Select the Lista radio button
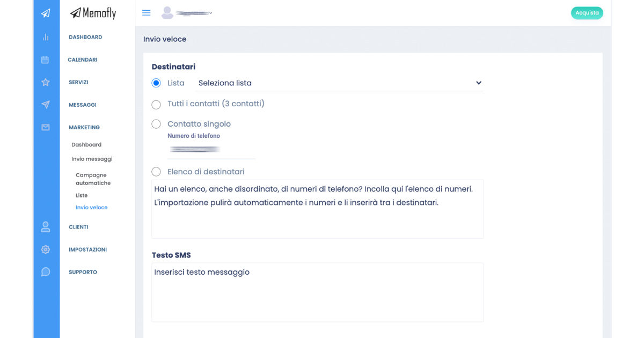This screenshot has width=644, height=338. tap(156, 83)
